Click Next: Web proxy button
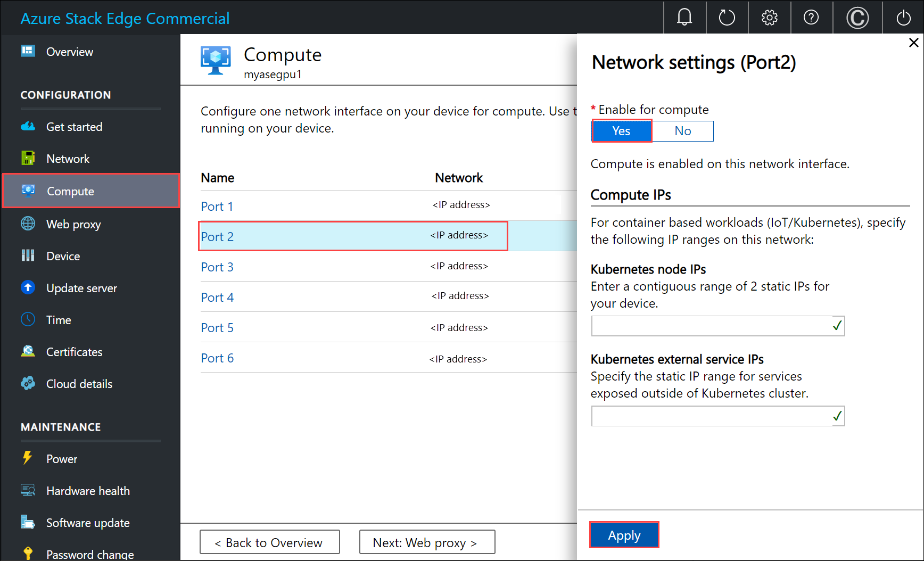Image resolution: width=924 pixels, height=561 pixels. [427, 542]
